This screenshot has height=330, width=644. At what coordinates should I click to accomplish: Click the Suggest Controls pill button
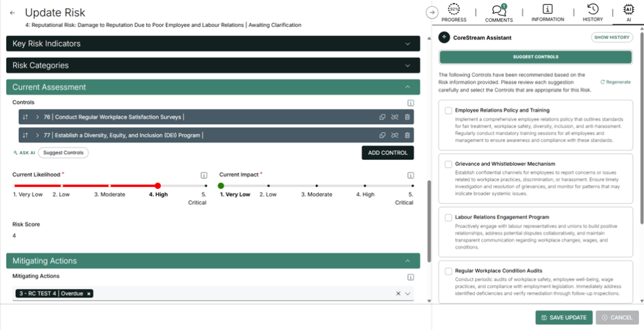tap(64, 152)
